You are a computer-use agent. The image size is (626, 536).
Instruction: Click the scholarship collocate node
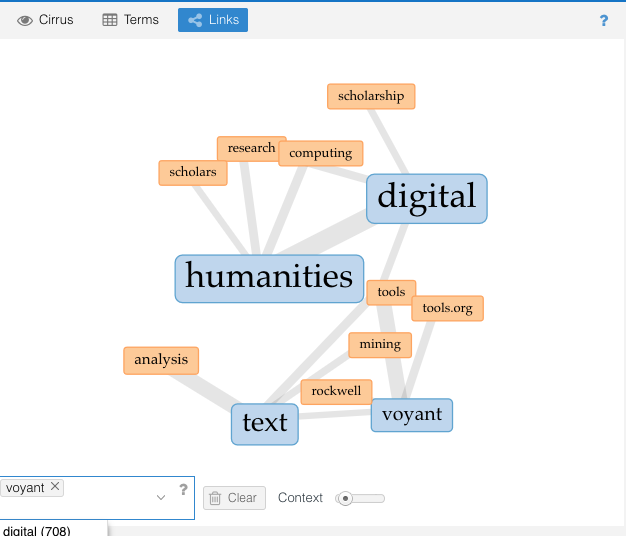pyautogui.click(x=371, y=96)
